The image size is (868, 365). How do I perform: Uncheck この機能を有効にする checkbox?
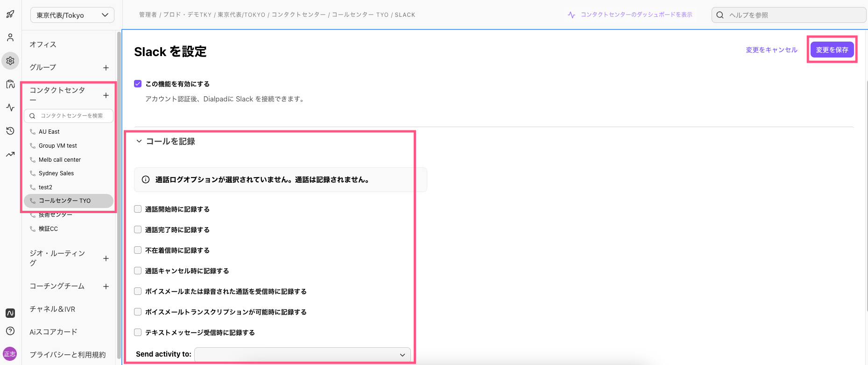(x=138, y=84)
